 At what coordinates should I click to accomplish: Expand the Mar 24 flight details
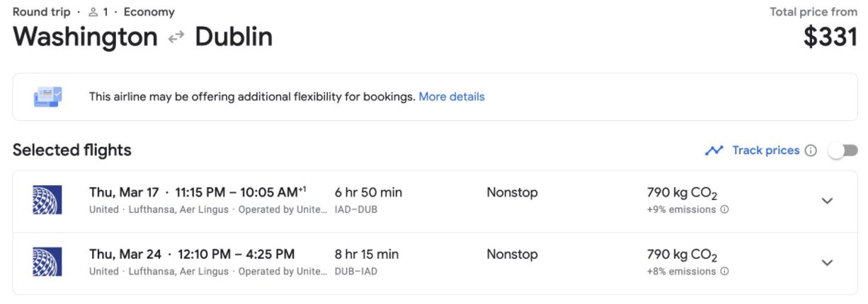coord(826,262)
